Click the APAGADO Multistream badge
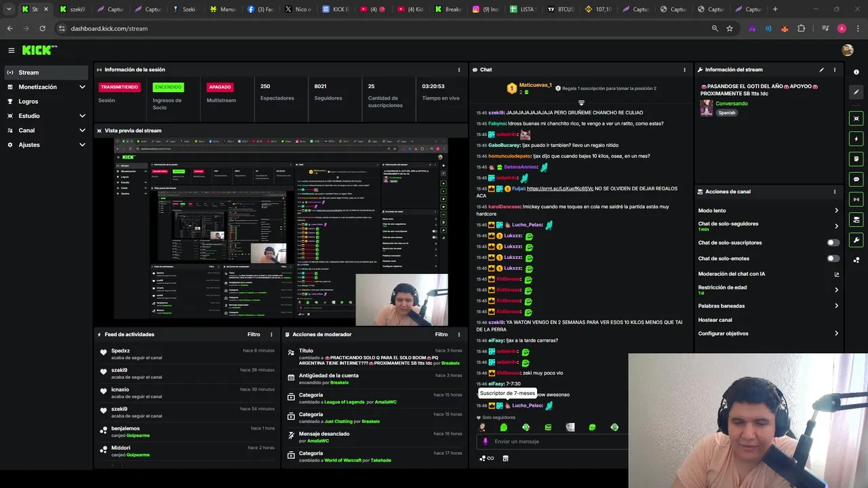 220,87
